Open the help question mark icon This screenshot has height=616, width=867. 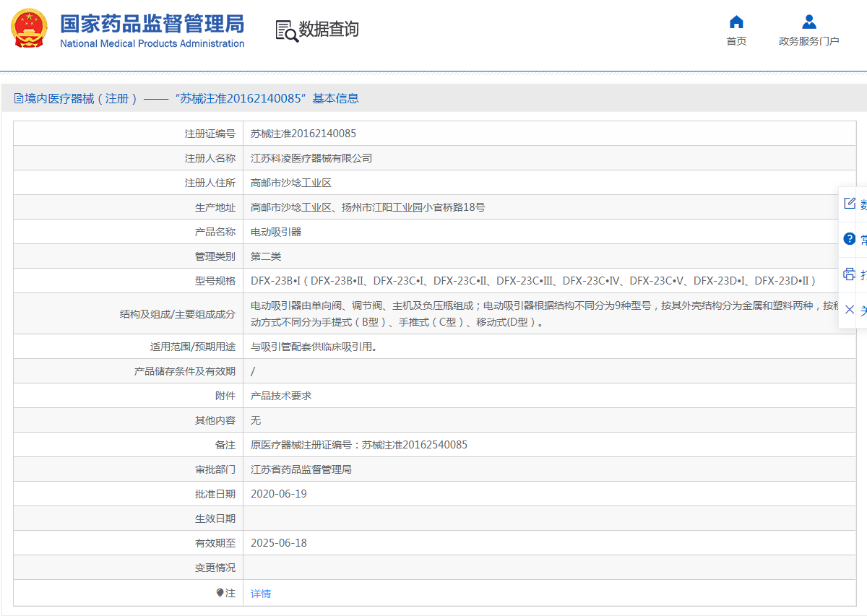pyautogui.click(x=850, y=239)
